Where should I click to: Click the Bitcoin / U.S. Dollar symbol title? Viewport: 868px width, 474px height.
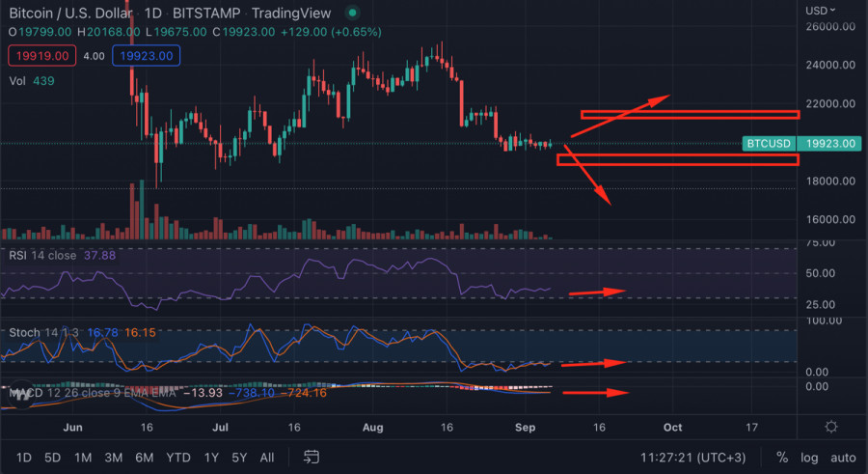tap(70, 13)
